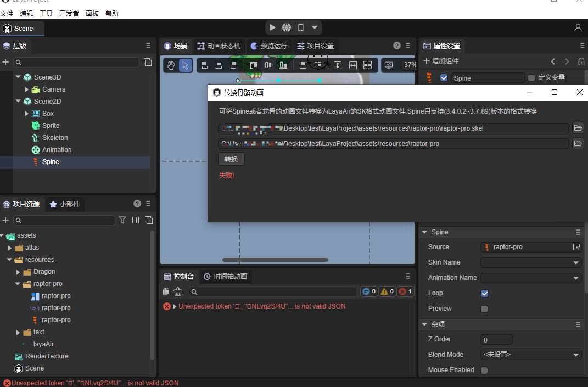588x387 pixels.
Task: Switch to the 时间轴动画 tab
Action: coord(226,277)
